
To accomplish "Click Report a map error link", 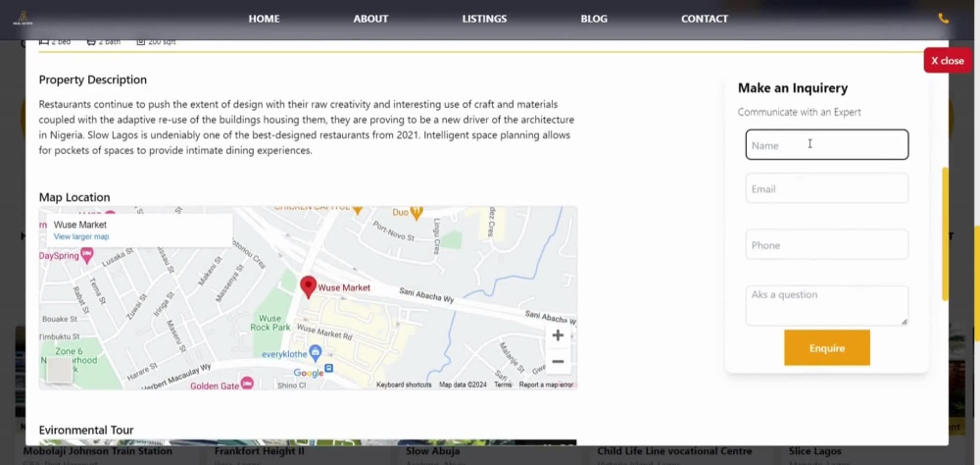I will (x=546, y=385).
